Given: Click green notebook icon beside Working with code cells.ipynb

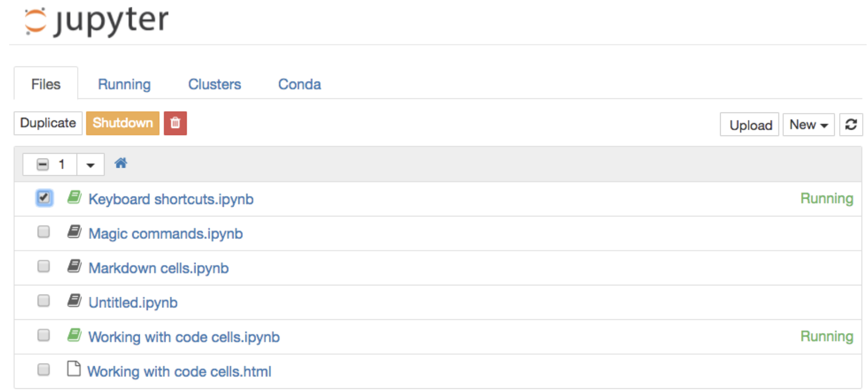Looking at the screenshot, I should pyautogui.click(x=74, y=335).
